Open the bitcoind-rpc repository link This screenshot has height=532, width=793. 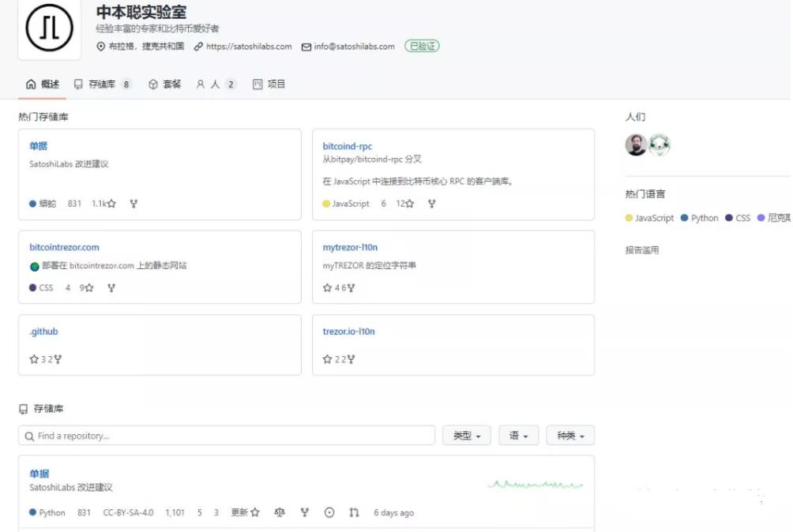point(348,146)
